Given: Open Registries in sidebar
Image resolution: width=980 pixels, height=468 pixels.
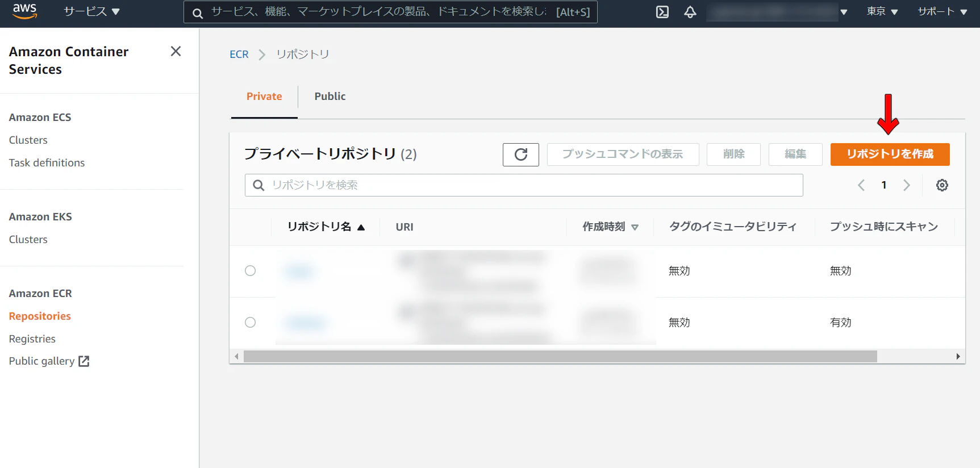Looking at the screenshot, I should tap(32, 339).
